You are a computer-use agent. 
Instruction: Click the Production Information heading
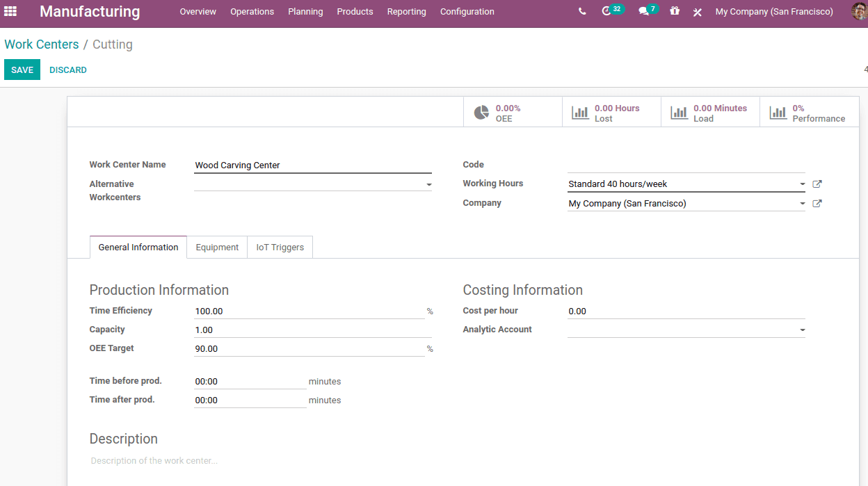coord(159,290)
